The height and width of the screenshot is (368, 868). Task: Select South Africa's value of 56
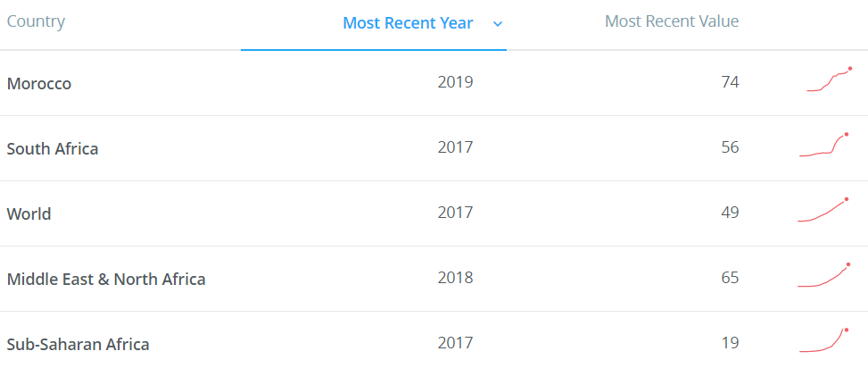pos(730,146)
